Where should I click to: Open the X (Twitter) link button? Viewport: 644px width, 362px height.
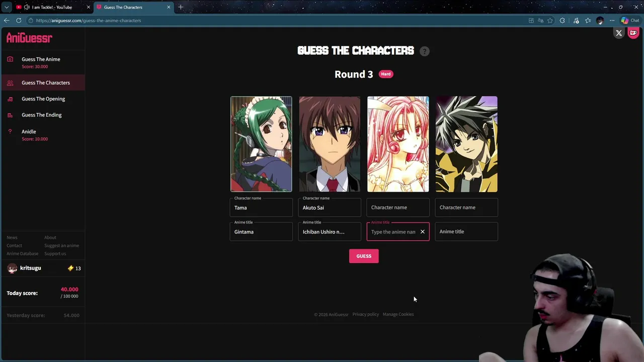(619, 33)
